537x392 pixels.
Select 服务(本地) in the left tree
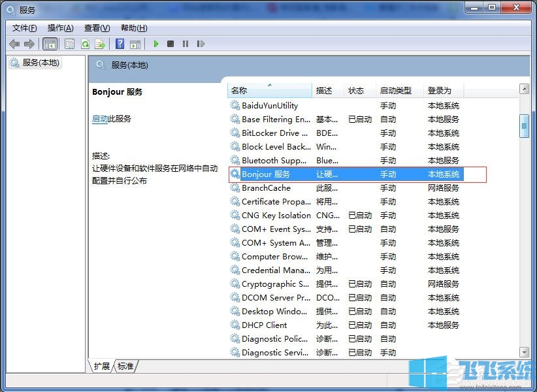pyautogui.click(x=36, y=63)
